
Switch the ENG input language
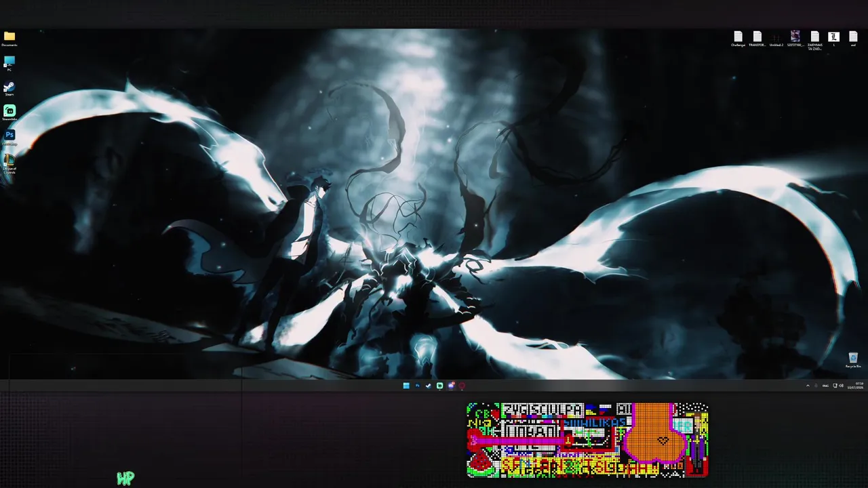[x=825, y=386]
